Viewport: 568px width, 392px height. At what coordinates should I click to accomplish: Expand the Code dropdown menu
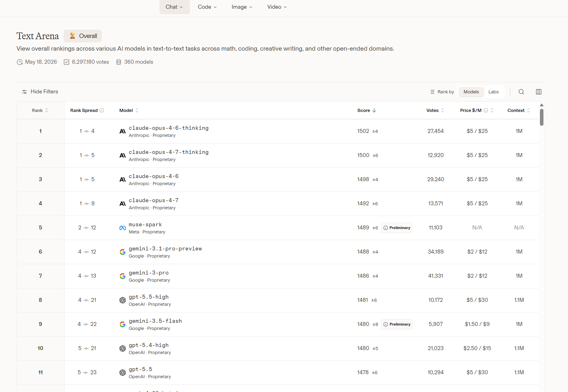[207, 7]
